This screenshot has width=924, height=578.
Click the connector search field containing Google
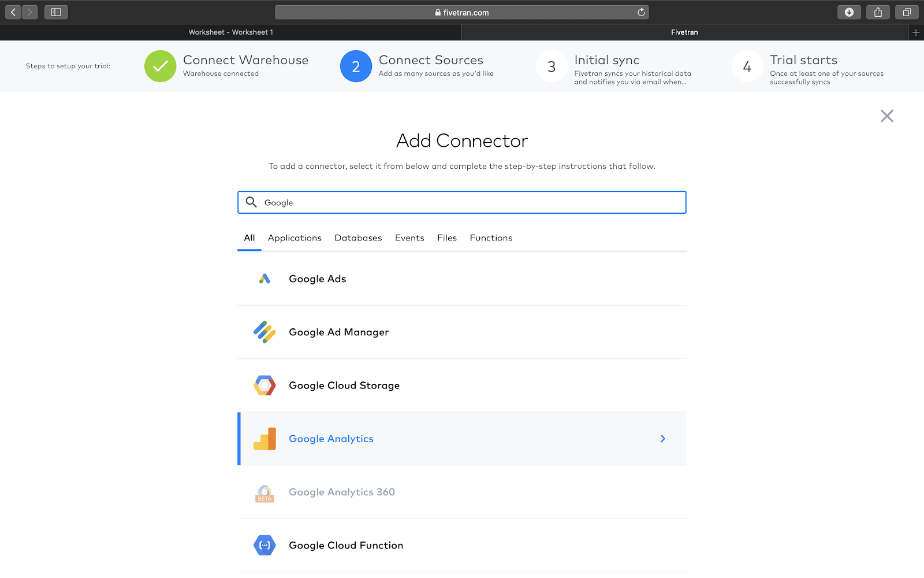point(462,202)
